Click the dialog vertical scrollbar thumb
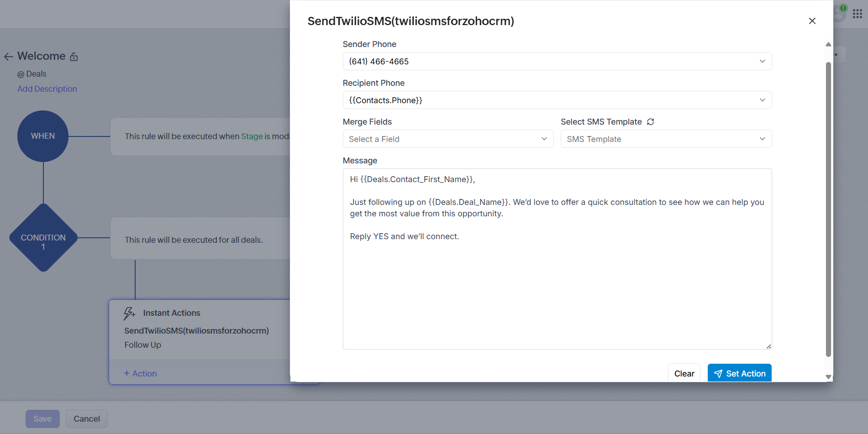 pyautogui.click(x=828, y=209)
